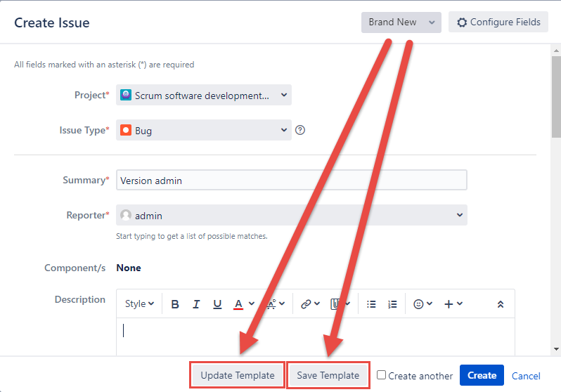Image resolution: width=561 pixels, height=392 pixels.
Task: Toggle bold formatting in the description editor
Action: tap(175, 304)
